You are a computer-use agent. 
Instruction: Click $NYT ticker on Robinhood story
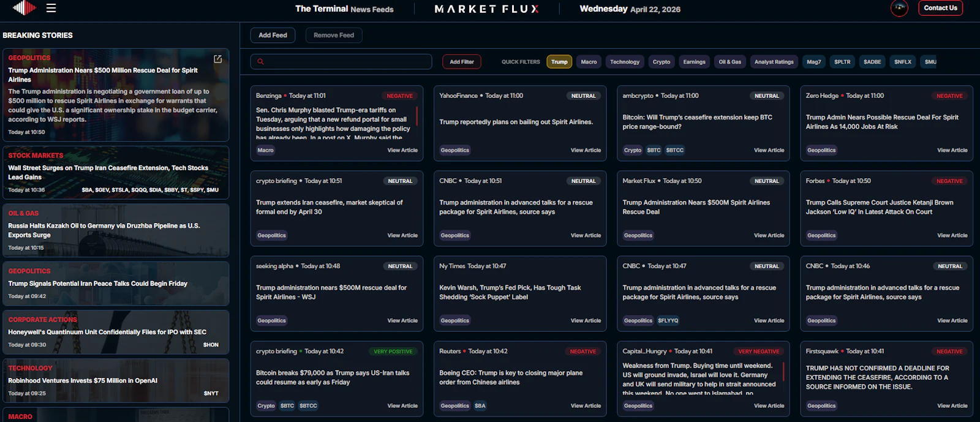(x=211, y=393)
